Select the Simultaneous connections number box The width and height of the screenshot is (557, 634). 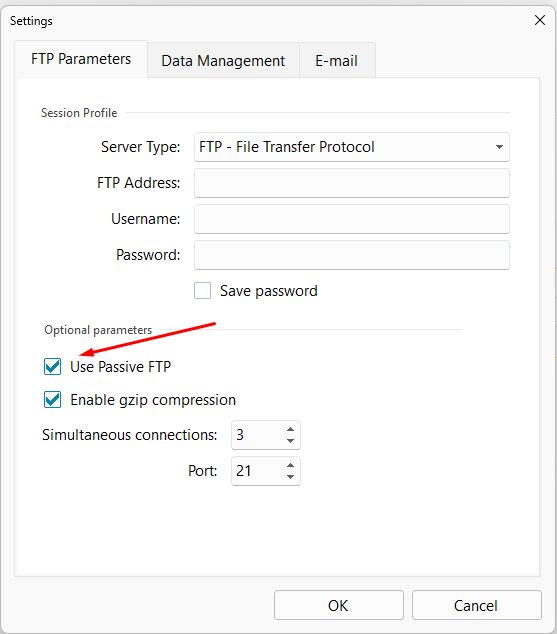[x=257, y=435]
